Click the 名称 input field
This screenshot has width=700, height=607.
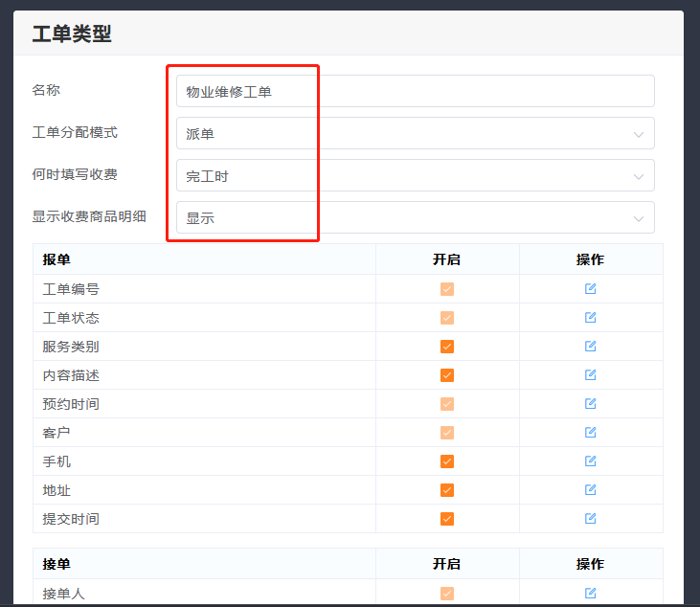[415, 92]
